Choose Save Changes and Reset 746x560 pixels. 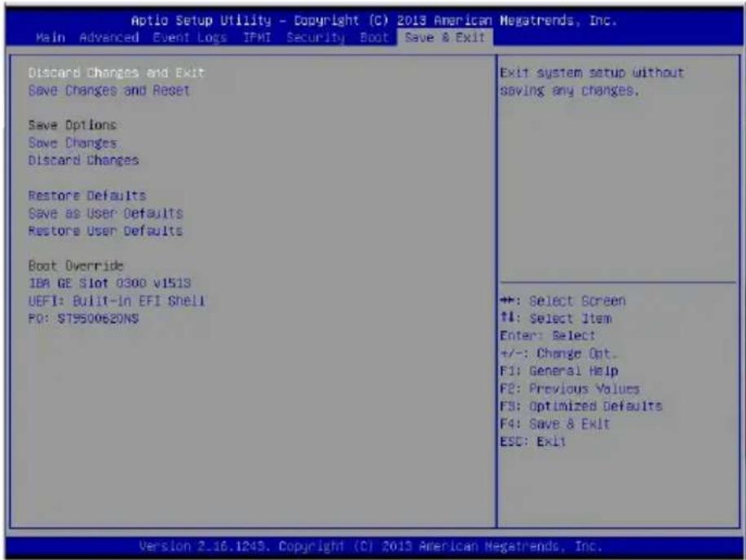tap(109, 90)
